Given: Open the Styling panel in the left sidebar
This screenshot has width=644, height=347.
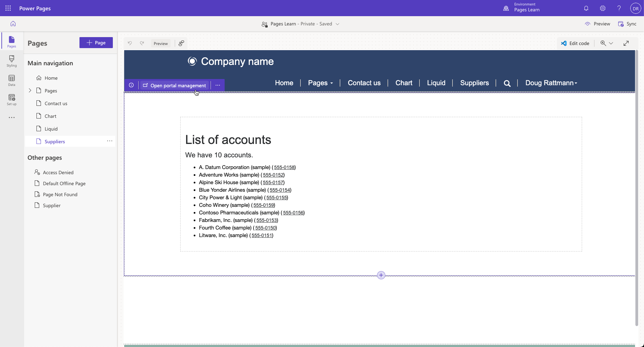Looking at the screenshot, I should point(11,61).
